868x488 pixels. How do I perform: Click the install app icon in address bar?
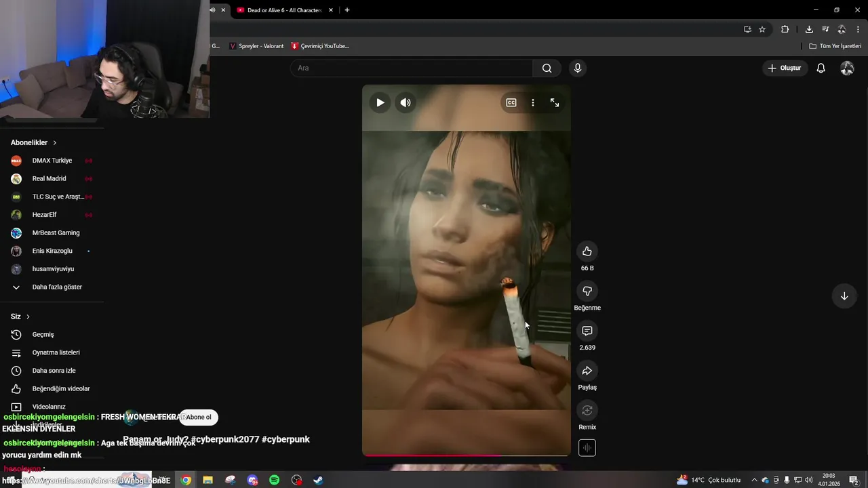click(747, 29)
